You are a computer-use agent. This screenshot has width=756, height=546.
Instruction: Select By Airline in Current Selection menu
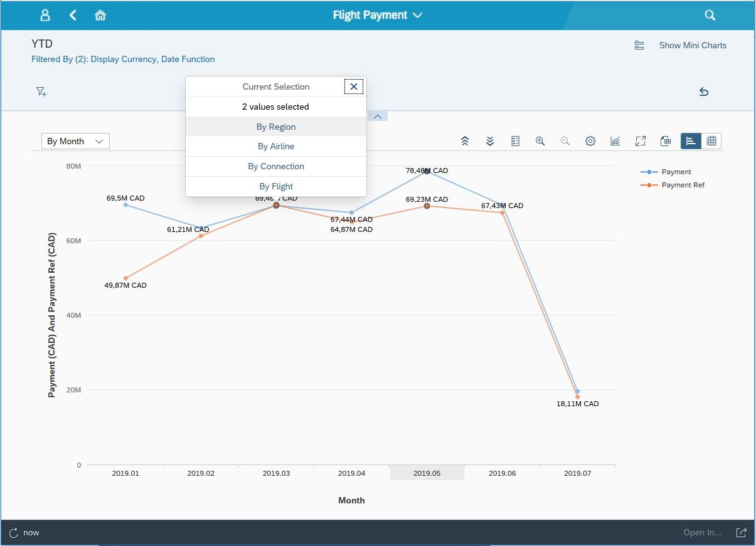[x=276, y=146]
